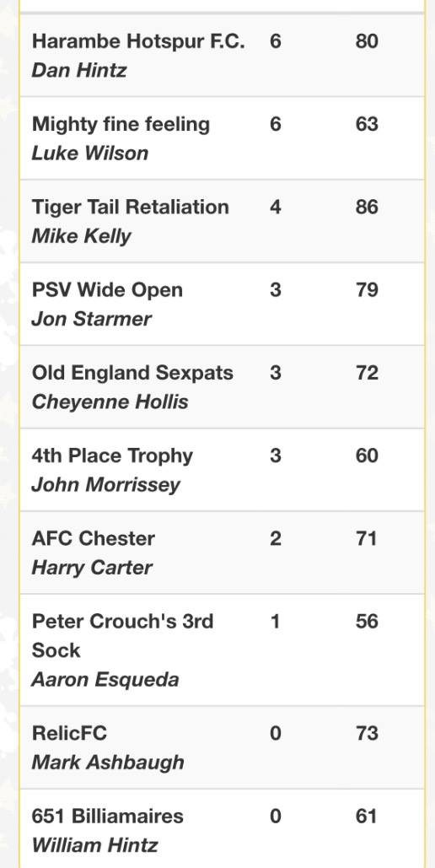Open Old England Sexpats team
The image size is (435, 868).
[132, 373]
